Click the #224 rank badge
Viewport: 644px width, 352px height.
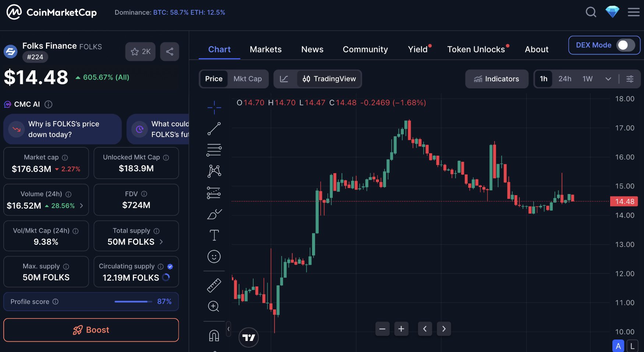[35, 57]
